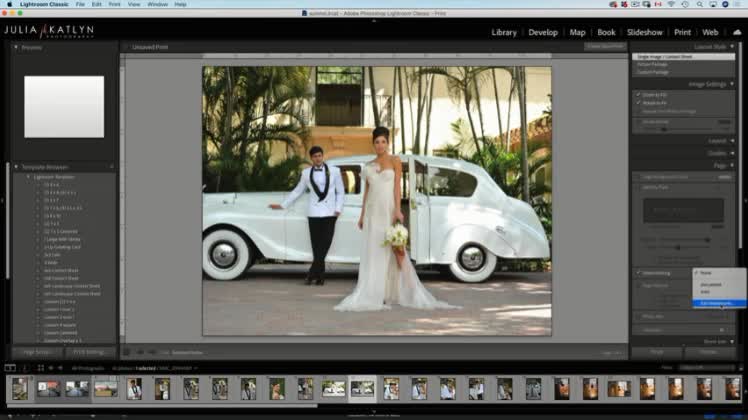Enable Page Background Color checkbox
The height and width of the screenshot is (420, 748).
(638, 177)
